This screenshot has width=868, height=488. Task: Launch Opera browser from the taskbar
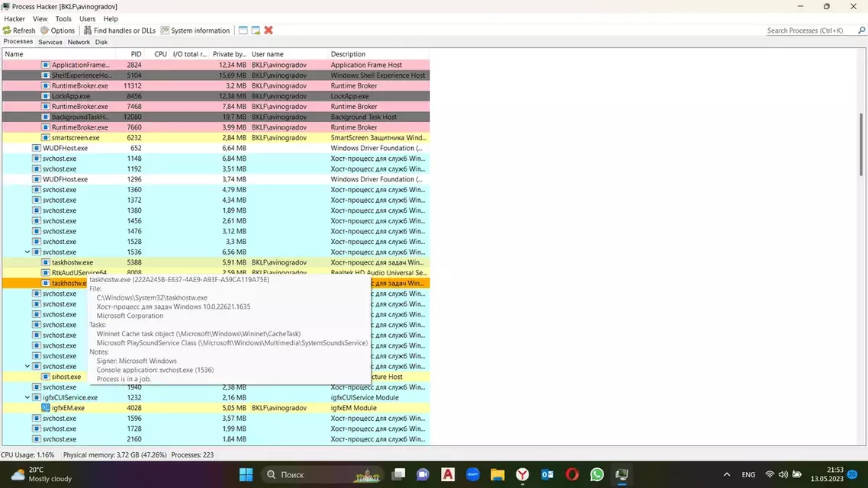pyautogui.click(x=572, y=475)
